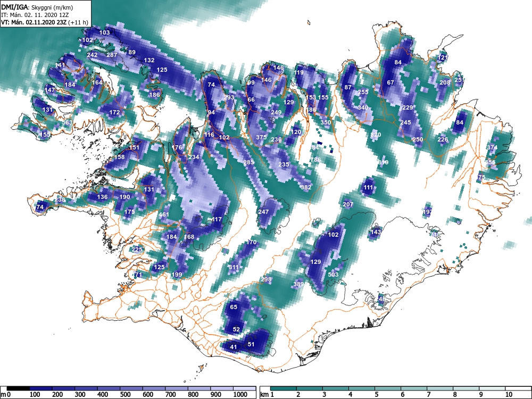Image resolution: width=532 pixels, height=399 pixels.
Task: Click the visibility value '374'
Action: [x=492, y=147]
